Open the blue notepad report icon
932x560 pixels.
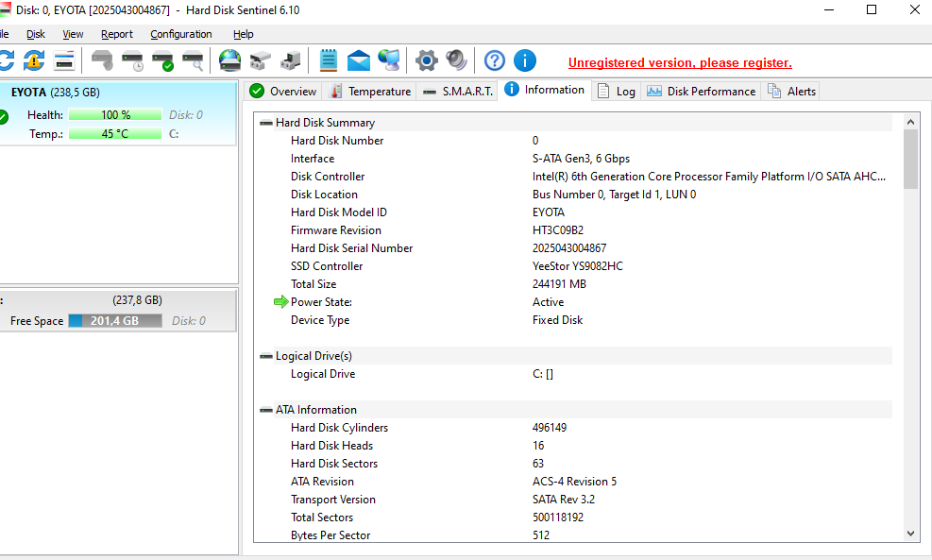click(x=328, y=61)
